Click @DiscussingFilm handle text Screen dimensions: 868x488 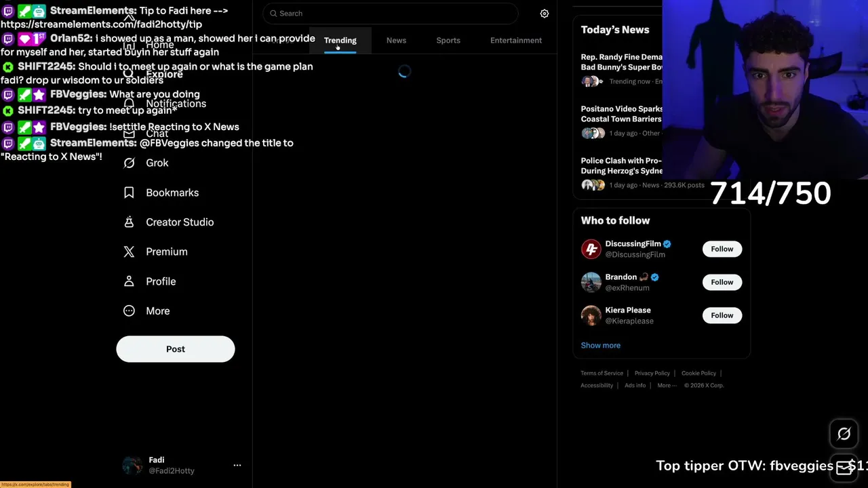635,255
